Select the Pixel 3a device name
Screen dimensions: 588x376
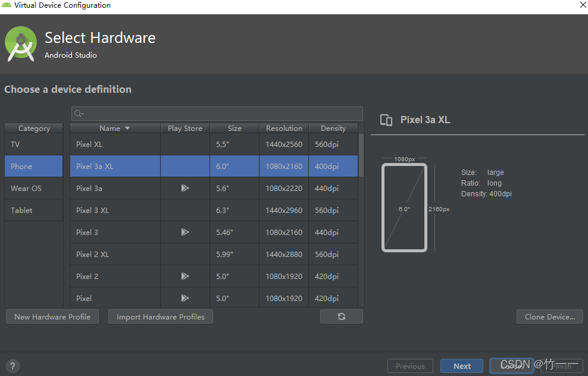(89, 188)
